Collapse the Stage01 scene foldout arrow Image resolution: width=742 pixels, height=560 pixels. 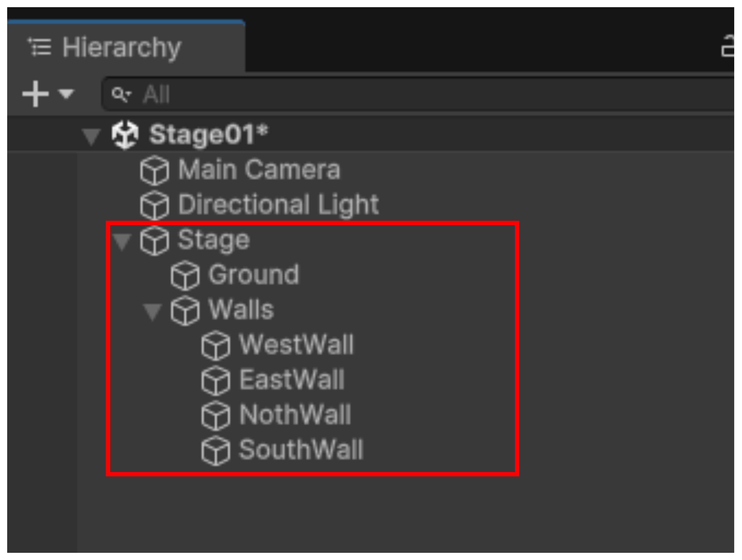click(x=91, y=136)
